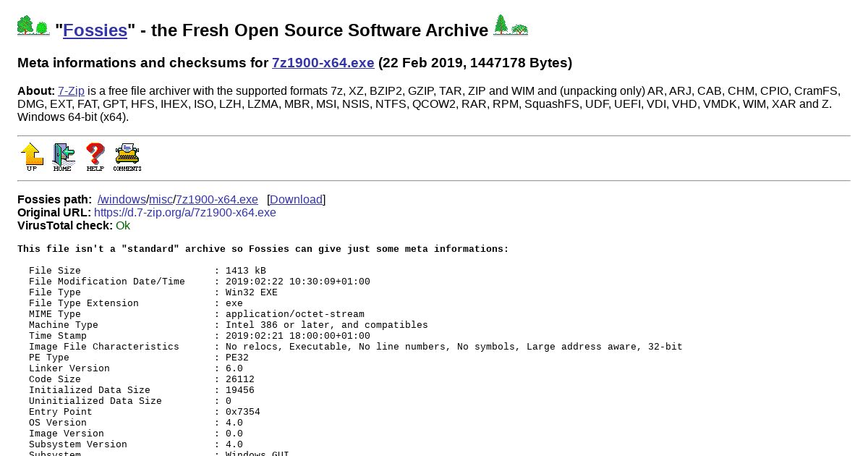Click the File Modification Date/Time value
Image resolution: width=868 pixels, height=456 pixels.
298,282
